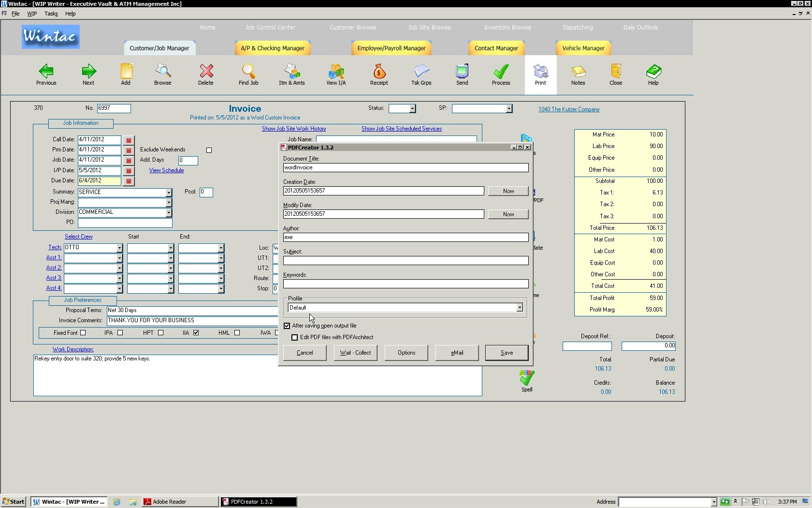The width and height of the screenshot is (812, 508).
Task: Switch to Vehicle Manager tab
Action: pyautogui.click(x=583, y=48)
